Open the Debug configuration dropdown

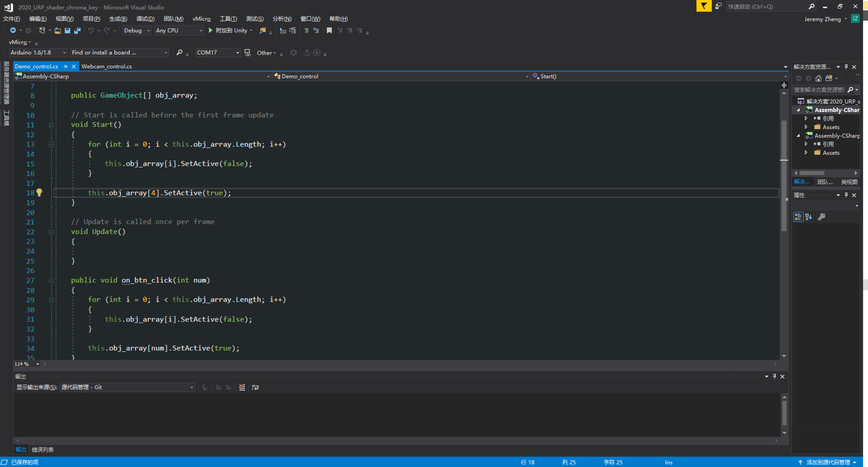tap(148, 30)
